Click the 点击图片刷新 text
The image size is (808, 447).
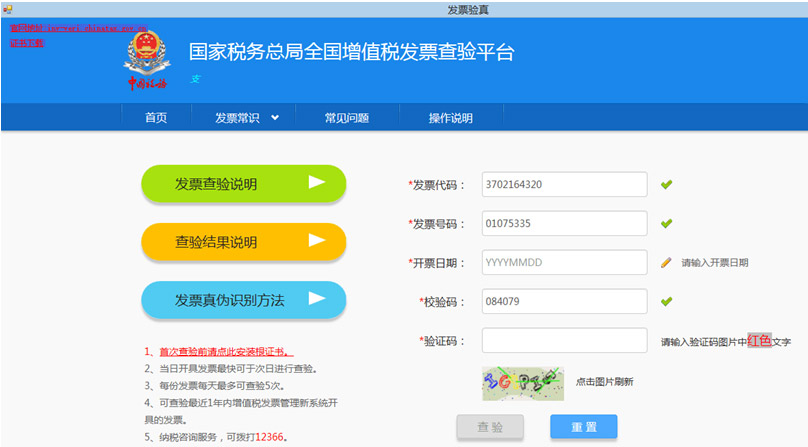click(604, 382)
